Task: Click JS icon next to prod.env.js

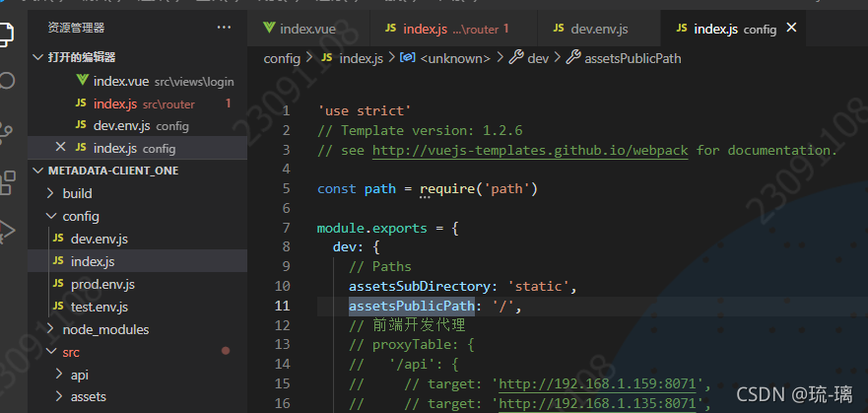Action: pyautogui.click(x=58, y=284)
